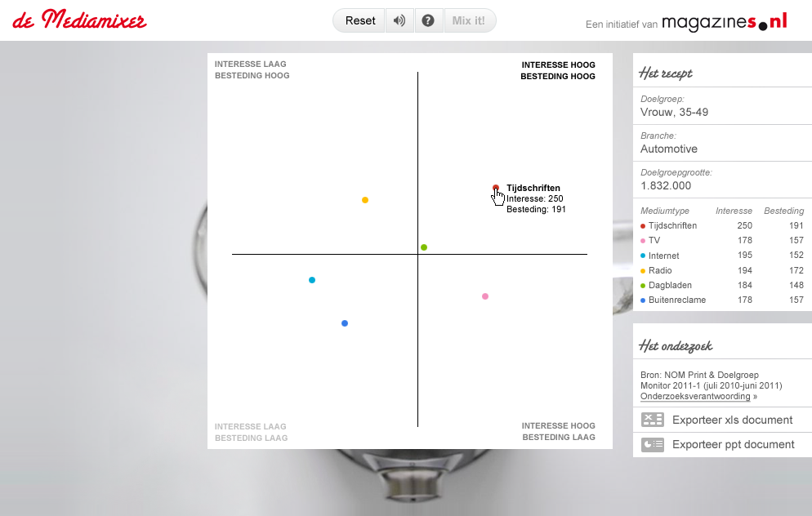Click the cyan Internet dot on chart
The height and width of the screenshot is (516, 812).
312,280
